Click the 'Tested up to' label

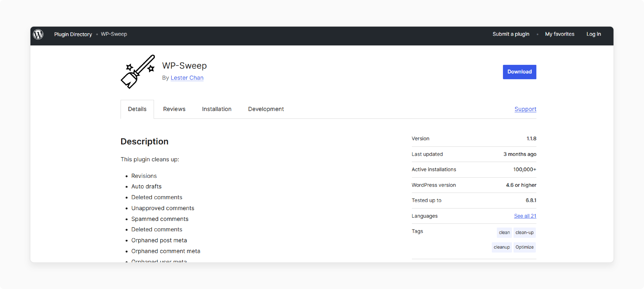click(x=426, y=200)
